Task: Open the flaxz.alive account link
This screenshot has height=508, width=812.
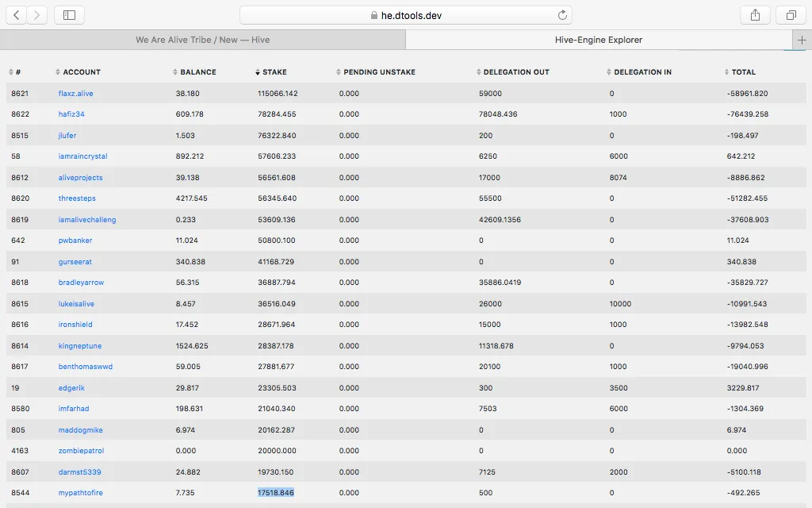Action: 75,94
